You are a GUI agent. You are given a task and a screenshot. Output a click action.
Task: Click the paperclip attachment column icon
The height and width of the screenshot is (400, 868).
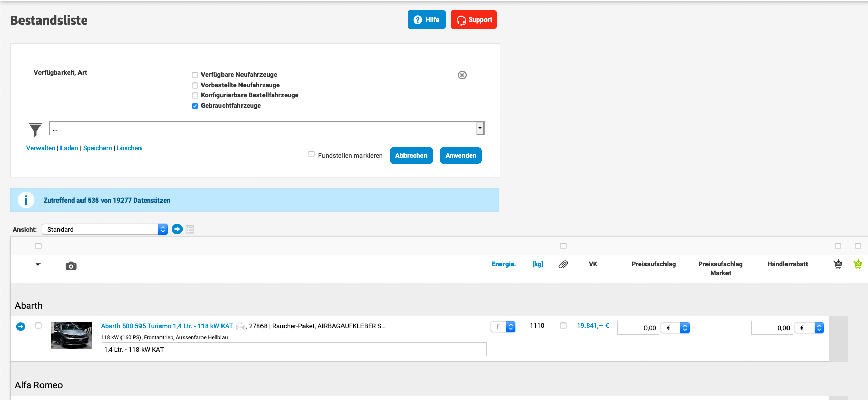coord(563,264)
